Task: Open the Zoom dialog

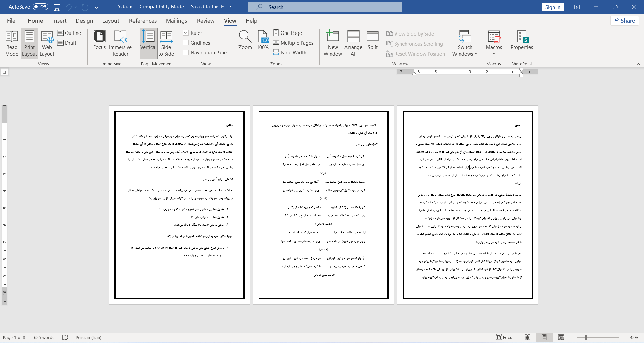Action: (245, 40)
